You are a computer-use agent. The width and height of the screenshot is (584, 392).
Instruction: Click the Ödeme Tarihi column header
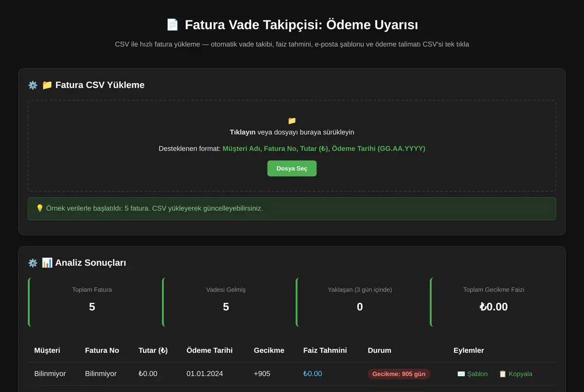pos(210,350)
